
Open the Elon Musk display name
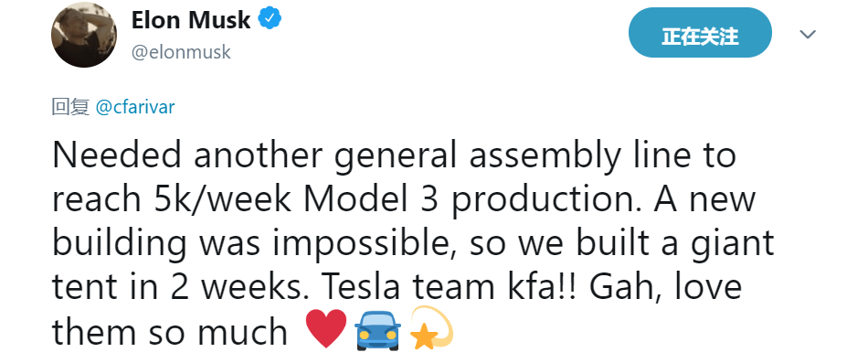coord(191,20)
